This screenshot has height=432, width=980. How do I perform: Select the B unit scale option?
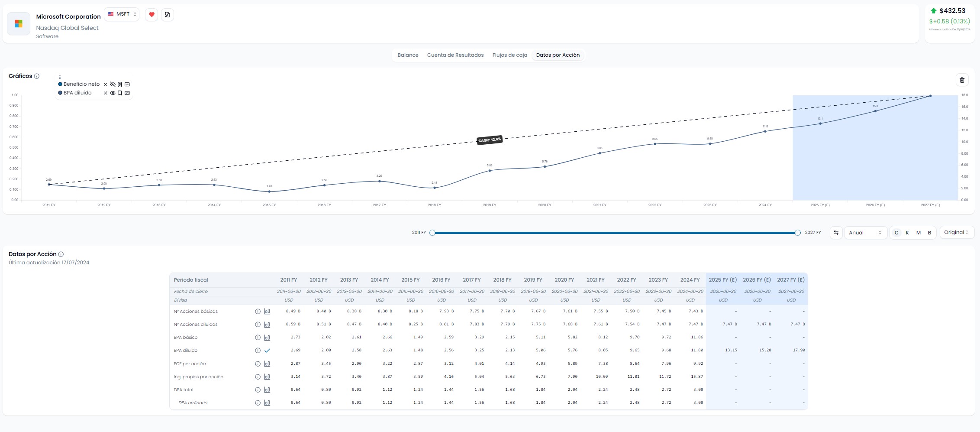929,233
